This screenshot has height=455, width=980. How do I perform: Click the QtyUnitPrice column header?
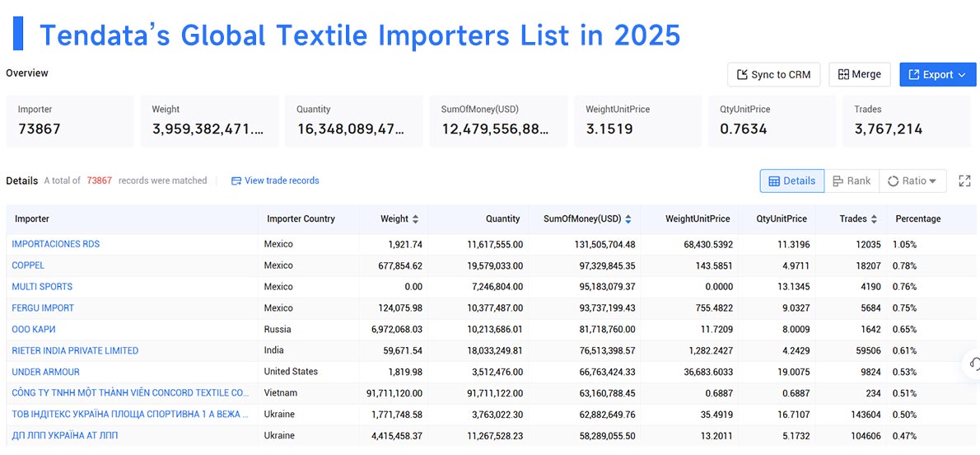[782, 219]
